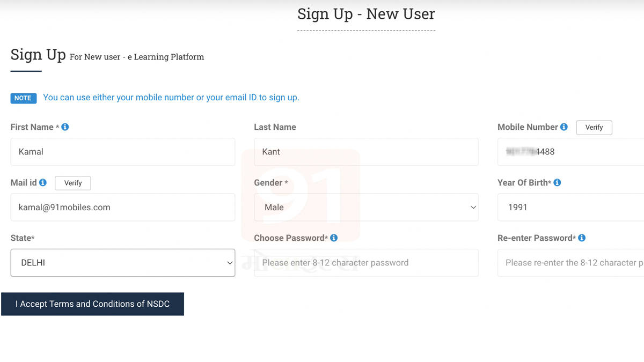Click the Re-enter Password info icon

click(x=582, y=238)
